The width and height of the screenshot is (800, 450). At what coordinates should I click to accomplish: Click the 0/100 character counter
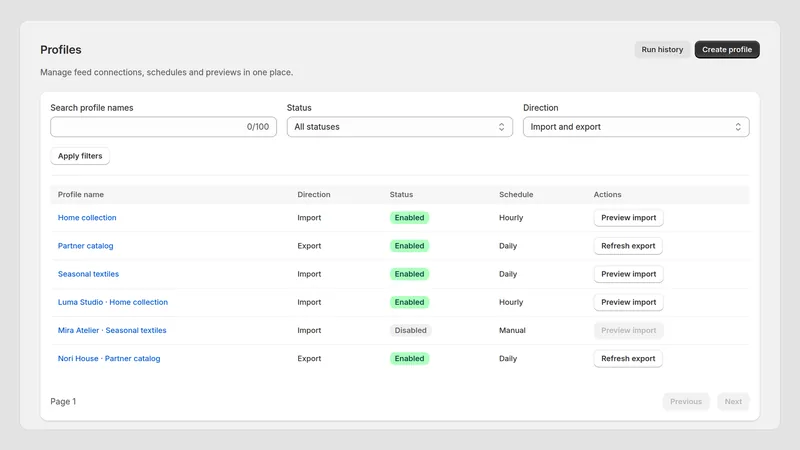point(258,127)
